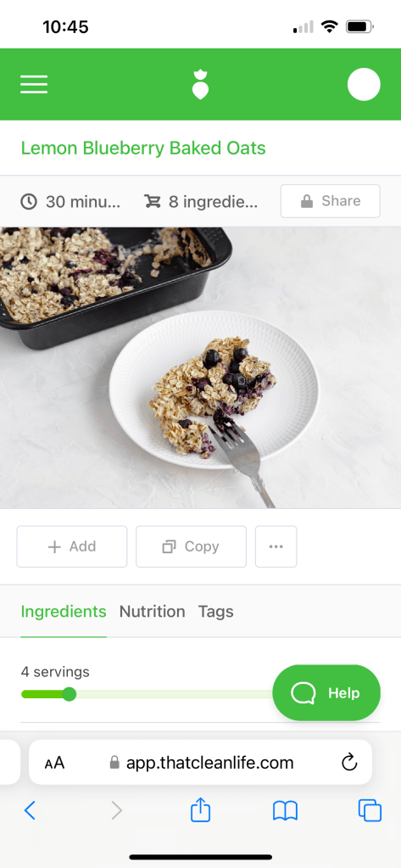
Task: Add this recipe with the Add button
Action: pyautogui.click(x=72, y=546)
